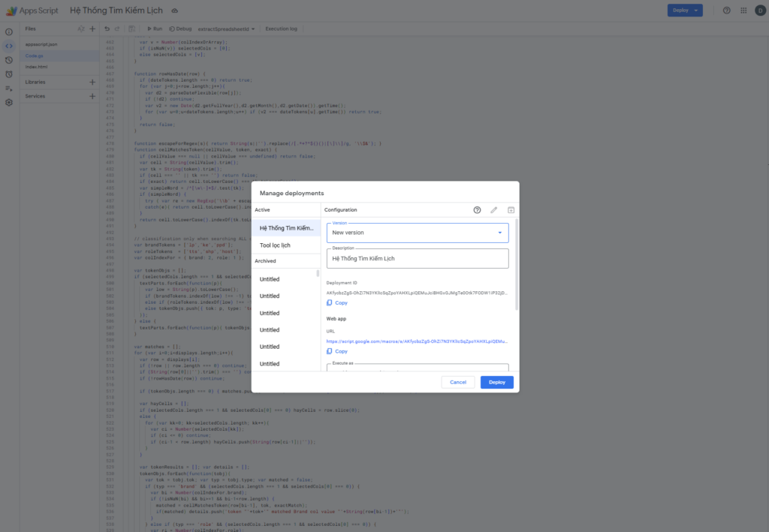The image size is (769, 532).
Task: Click the pencil edit deployment icon
Action: click(x=494, y=210)
